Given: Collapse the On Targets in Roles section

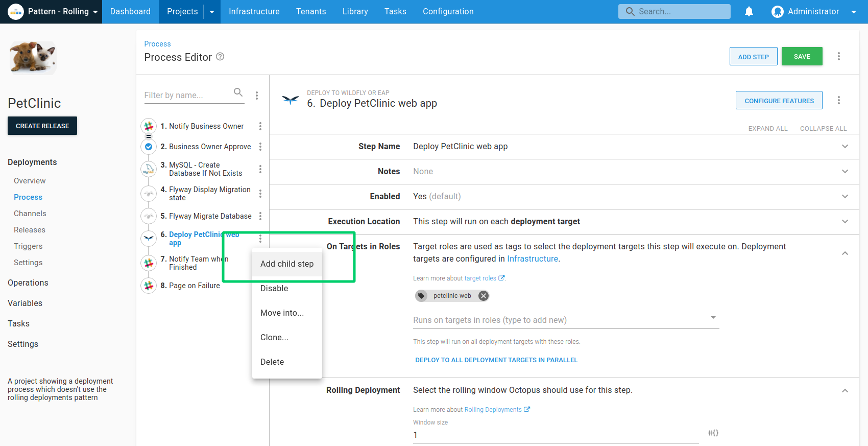Looking at the screenshot, I should click(x=845, y=253).
